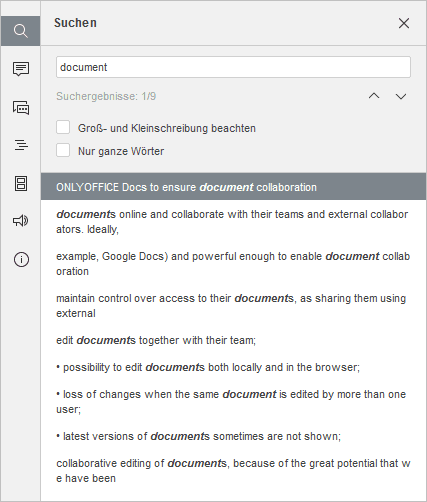Click the search text field containing document
427x502 pixels.
(x=233, y=67)
